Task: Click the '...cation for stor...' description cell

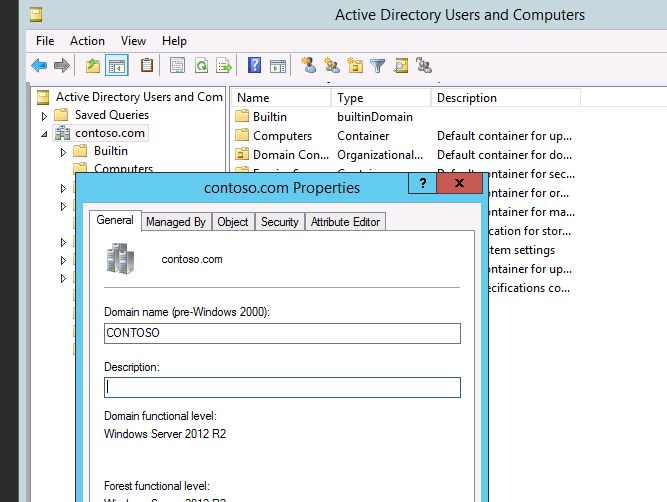Action: [x=530, y=231]
